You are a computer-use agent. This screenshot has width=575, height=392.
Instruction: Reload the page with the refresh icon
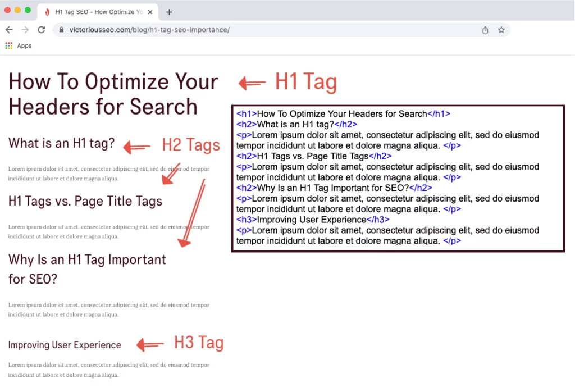coord(41,30)
